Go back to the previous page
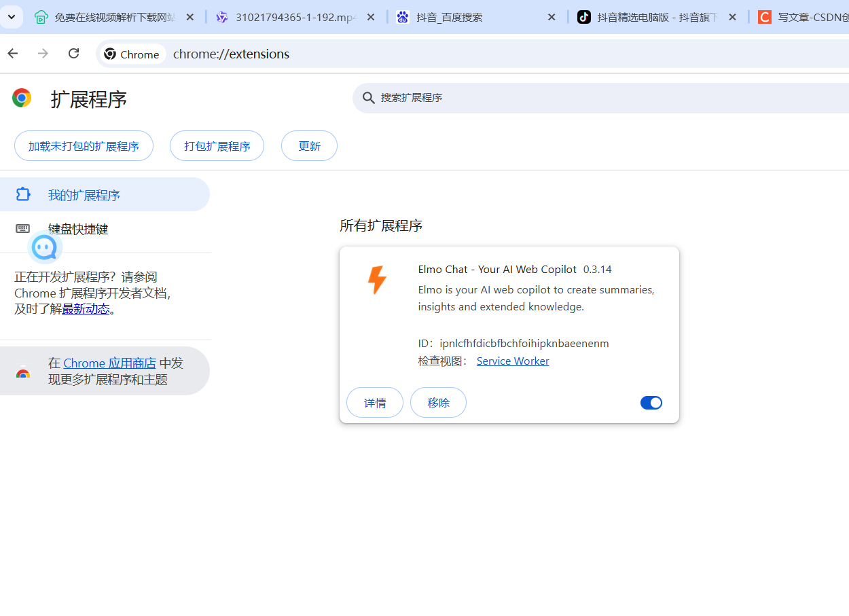This screenshot has width=849, height=616. pos(13,54)
